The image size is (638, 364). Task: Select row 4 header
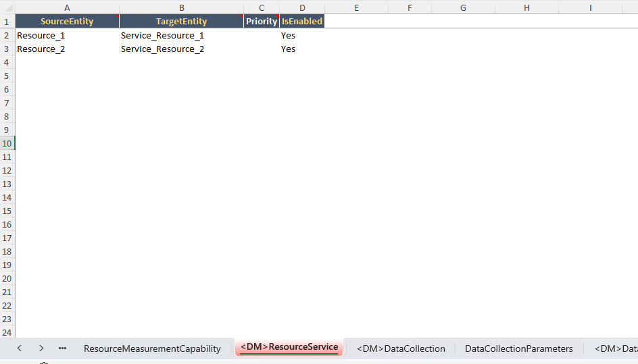pyautogui.click(x=7, y=62)
